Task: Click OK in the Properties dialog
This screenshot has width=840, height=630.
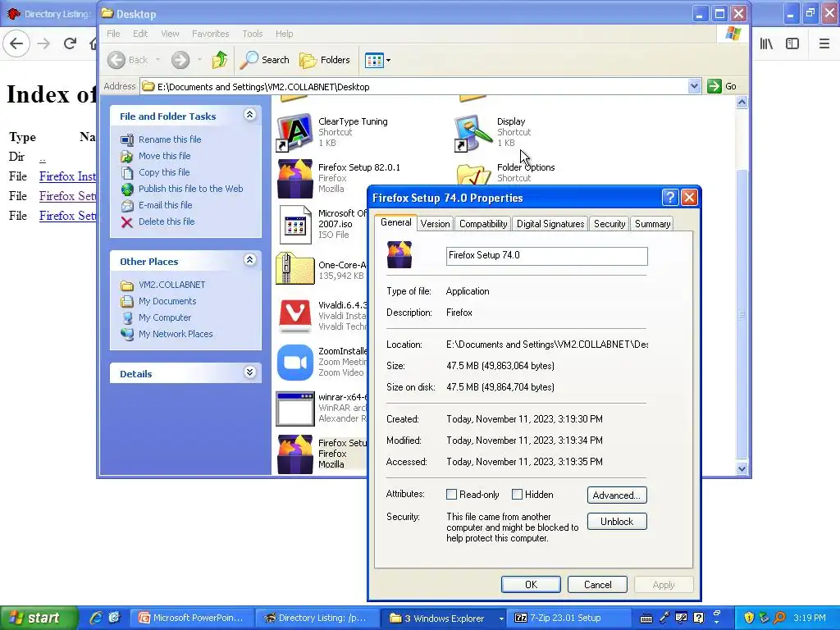Action: (531, 584)
